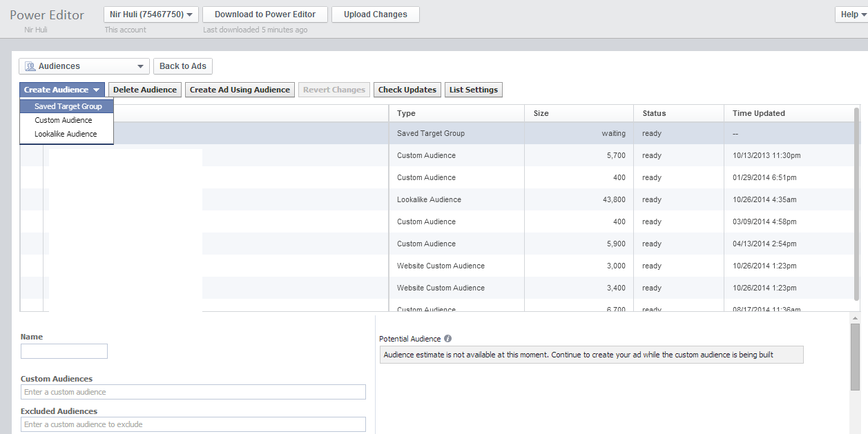Click the Excluded Audiences input field
Image resolution: width=868 pixels, height=434 pixels.
(x=193, y=424)
